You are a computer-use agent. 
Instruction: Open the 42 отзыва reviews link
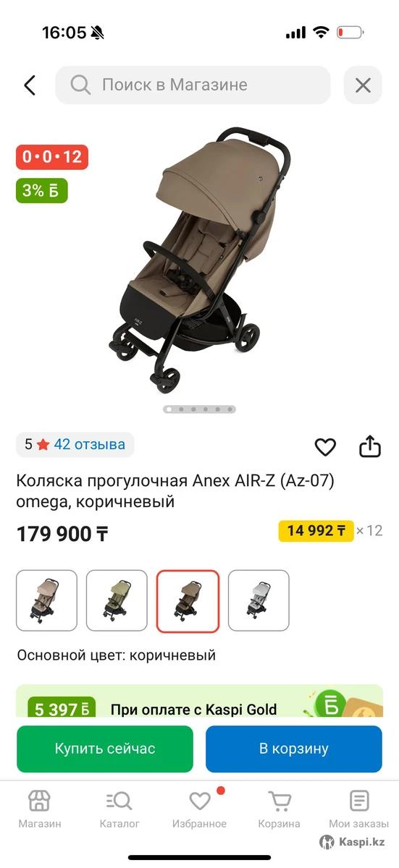89,444
